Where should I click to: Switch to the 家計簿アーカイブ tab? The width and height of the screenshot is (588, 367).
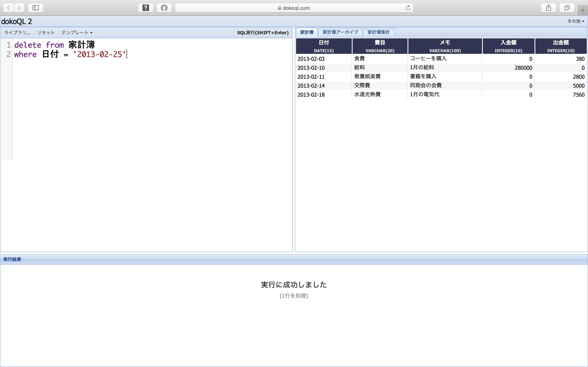point(340,32)
